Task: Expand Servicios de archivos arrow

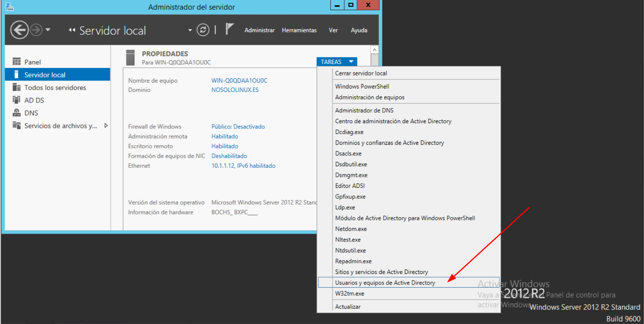Action: (x=106, y=126)
